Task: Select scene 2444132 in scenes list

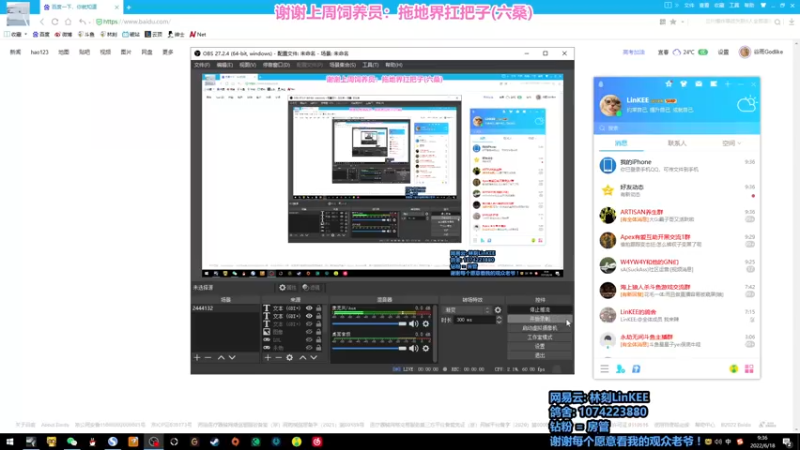Action: [x=226, y=308]
